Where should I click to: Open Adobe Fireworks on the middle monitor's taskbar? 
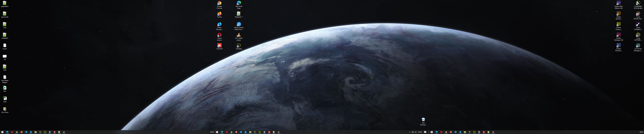click(260, 132)
